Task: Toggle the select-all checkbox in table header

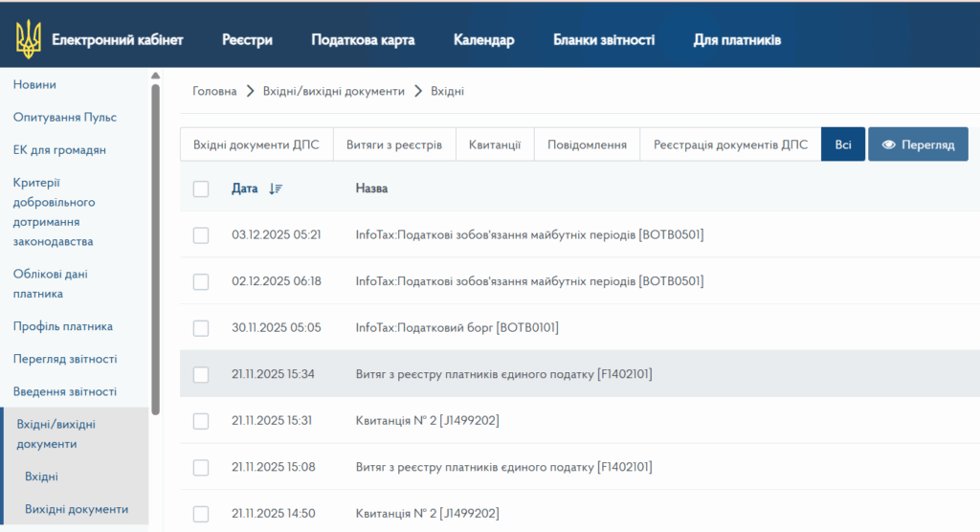Action: tap(201, 188)
